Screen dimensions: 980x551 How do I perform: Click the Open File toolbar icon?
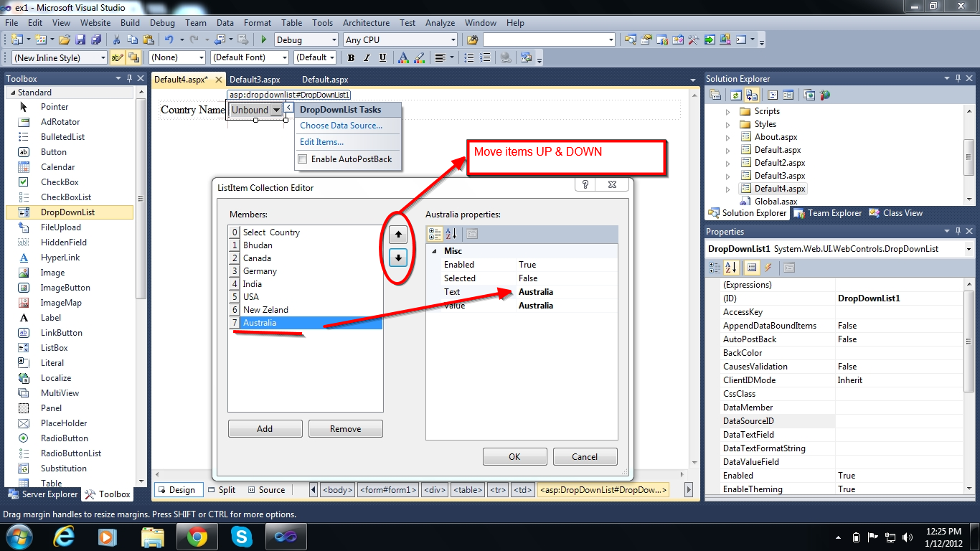65,40
